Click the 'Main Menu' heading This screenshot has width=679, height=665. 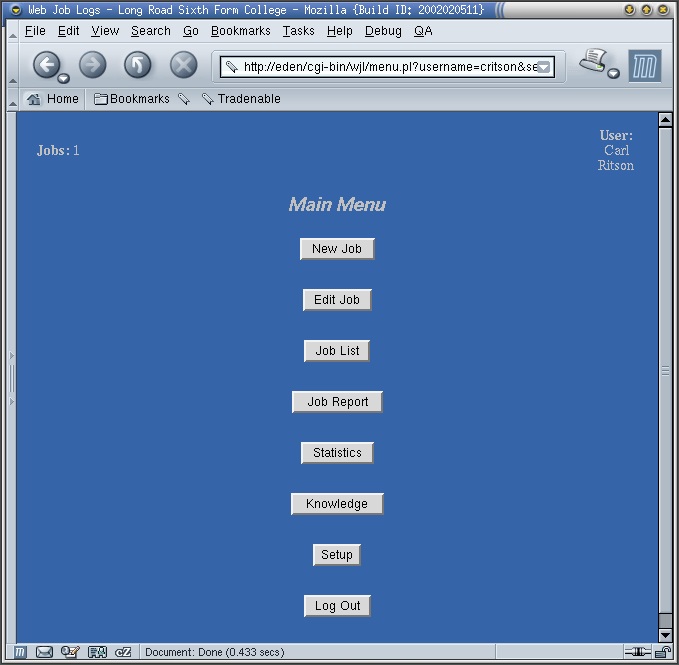[x=337, y=204]
